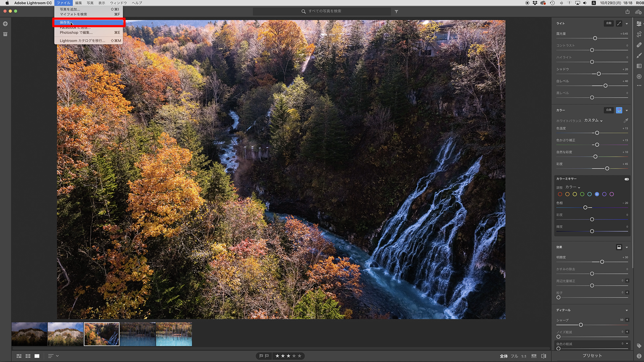Set rating to four stars

(294, 356)
